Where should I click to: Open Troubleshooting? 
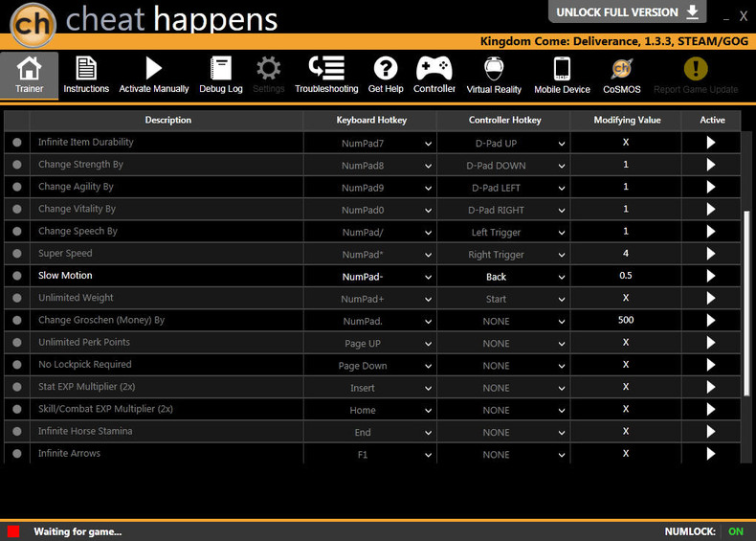[326, 76]
